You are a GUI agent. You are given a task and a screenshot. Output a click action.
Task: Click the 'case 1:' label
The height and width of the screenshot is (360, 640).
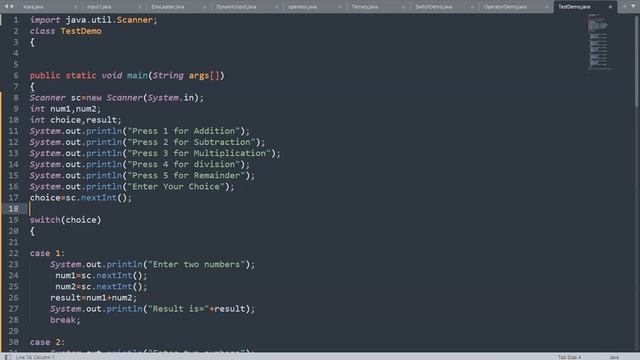(47, 253)
